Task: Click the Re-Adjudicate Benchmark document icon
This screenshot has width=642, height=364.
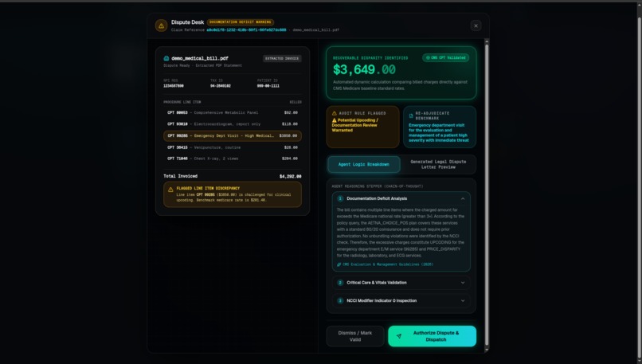Action: click(411, 115)
